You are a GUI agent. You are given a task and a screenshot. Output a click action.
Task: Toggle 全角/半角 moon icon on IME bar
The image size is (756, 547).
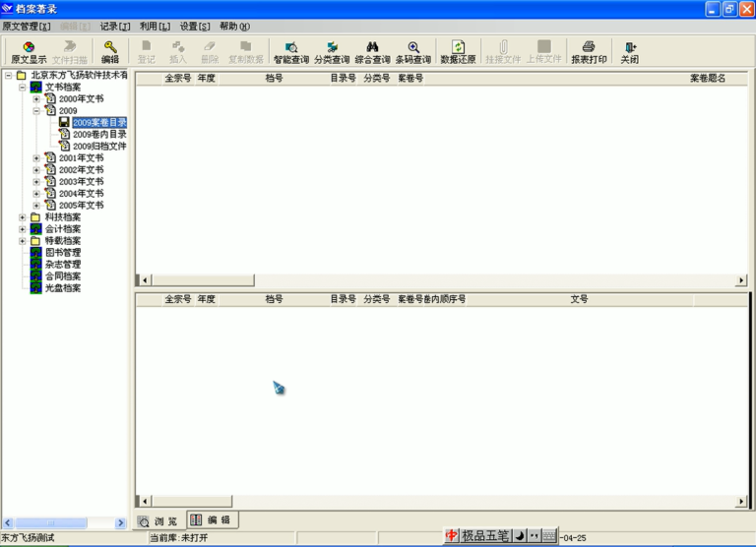click(x=520, y=535)
